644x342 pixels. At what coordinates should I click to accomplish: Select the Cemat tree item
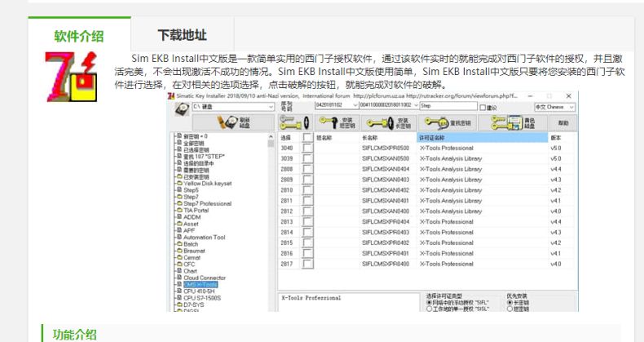tap(192, 257)
